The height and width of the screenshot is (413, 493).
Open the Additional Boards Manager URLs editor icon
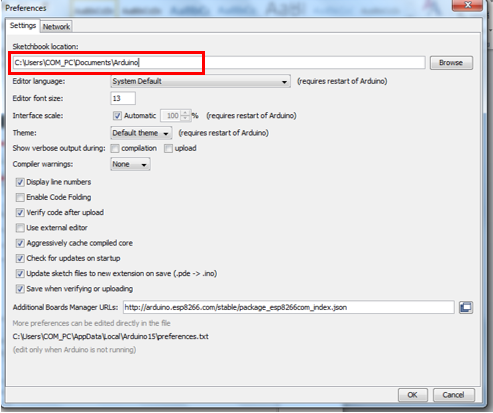(x=466, y=307)
